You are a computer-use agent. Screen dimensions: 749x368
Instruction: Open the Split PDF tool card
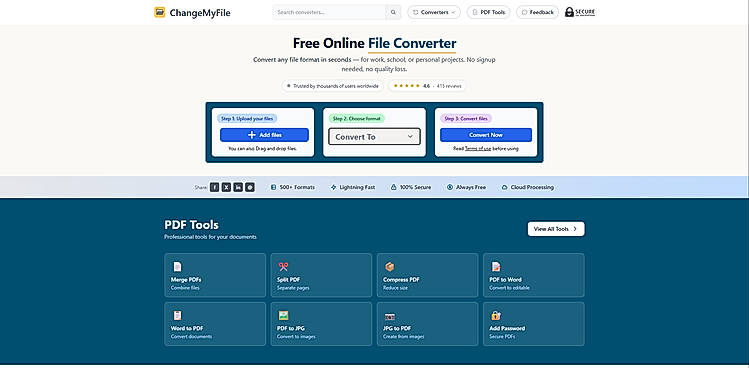pos(321,275)
